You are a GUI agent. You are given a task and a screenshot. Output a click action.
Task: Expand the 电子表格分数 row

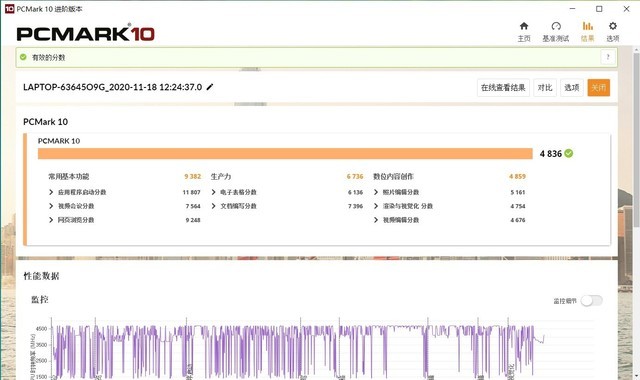(213, 192)
